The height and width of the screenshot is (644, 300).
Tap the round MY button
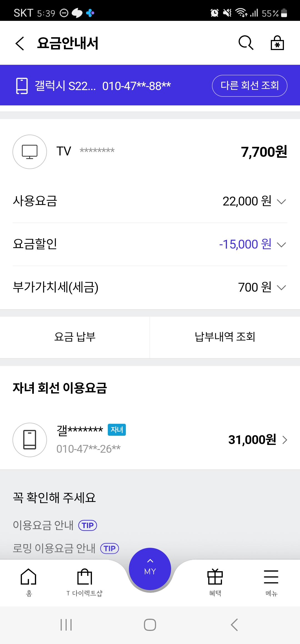tap(150, 568)
